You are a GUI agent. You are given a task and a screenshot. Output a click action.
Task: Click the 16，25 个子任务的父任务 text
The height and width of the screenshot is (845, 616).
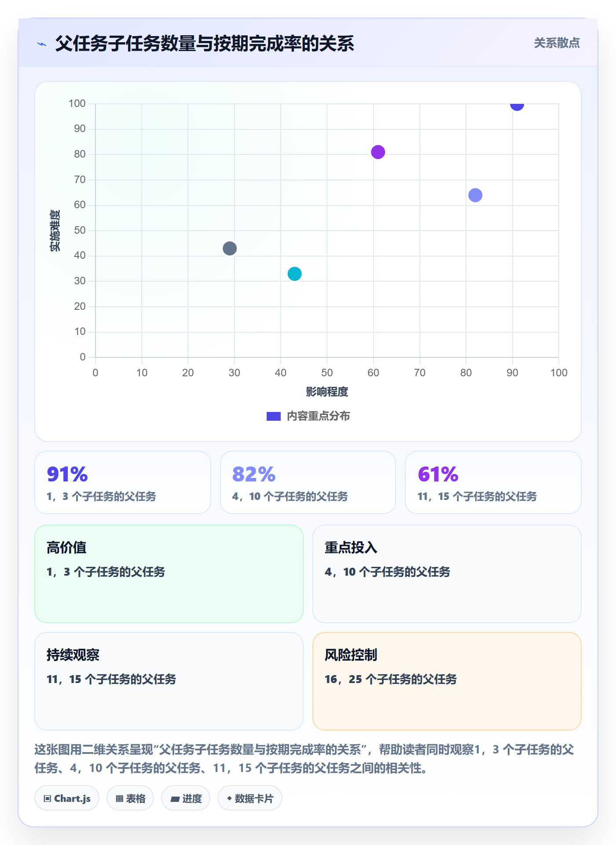tap(391, 679)
